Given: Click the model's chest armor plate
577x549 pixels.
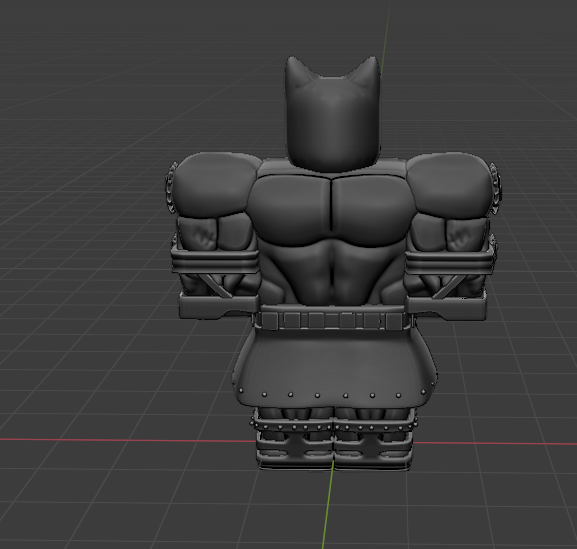Looking at the screenshot, I should pyautogui.click(x=331, y=210).
